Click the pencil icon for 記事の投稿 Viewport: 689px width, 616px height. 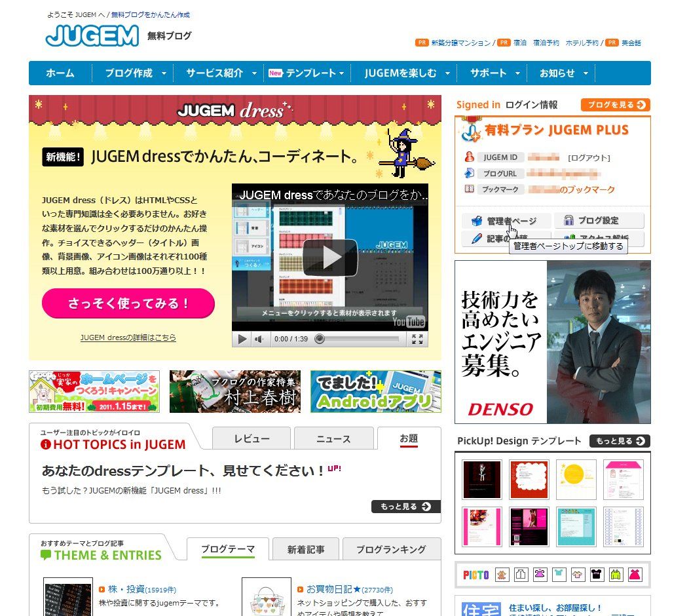pyautogui.click(x=476, y=239)
